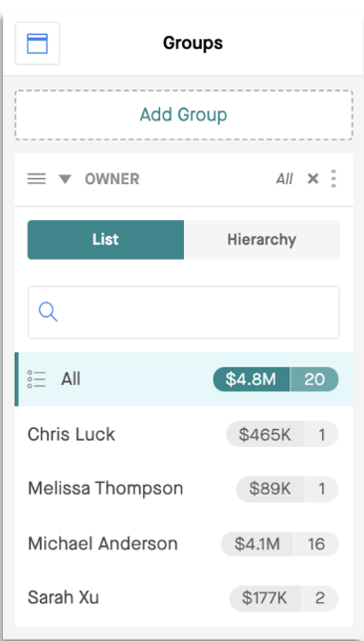Image resolution: width=364 pixels, height=641 pixels.
Task: Collapse the OWNER group triangle
Action: pyautogui.click(x=65, y=179)
